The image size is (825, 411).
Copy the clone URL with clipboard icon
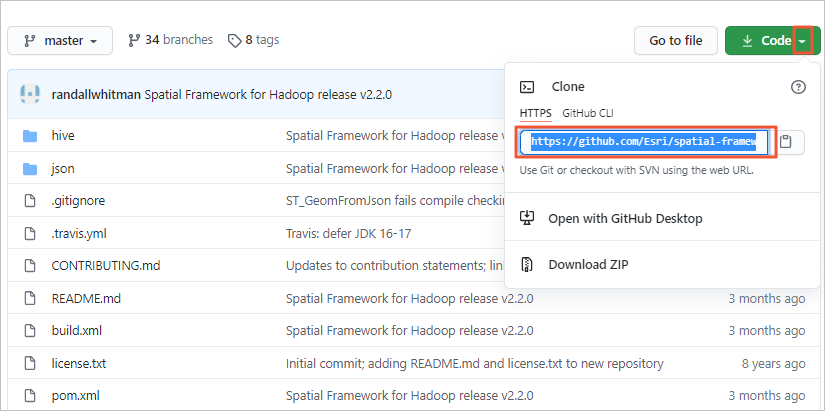tap(786, 142)
